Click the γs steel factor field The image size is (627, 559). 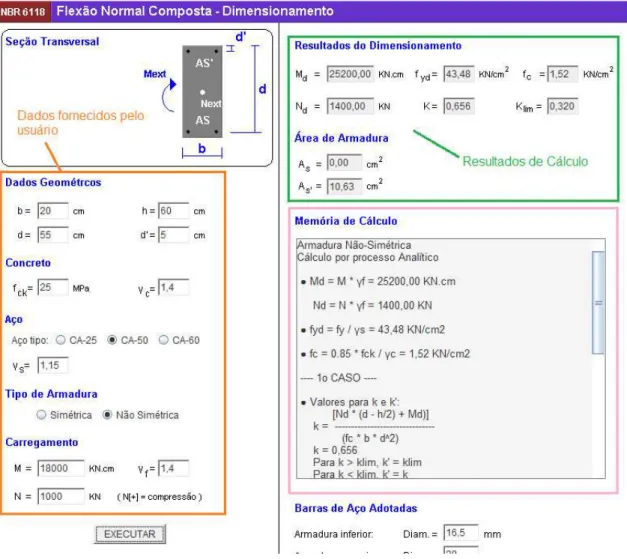[x=53, y=365]
